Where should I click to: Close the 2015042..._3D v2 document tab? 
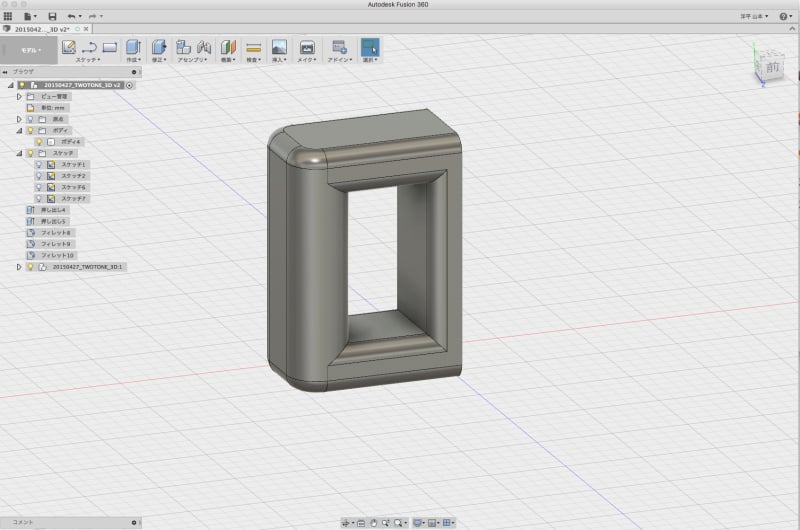[86, 29]
